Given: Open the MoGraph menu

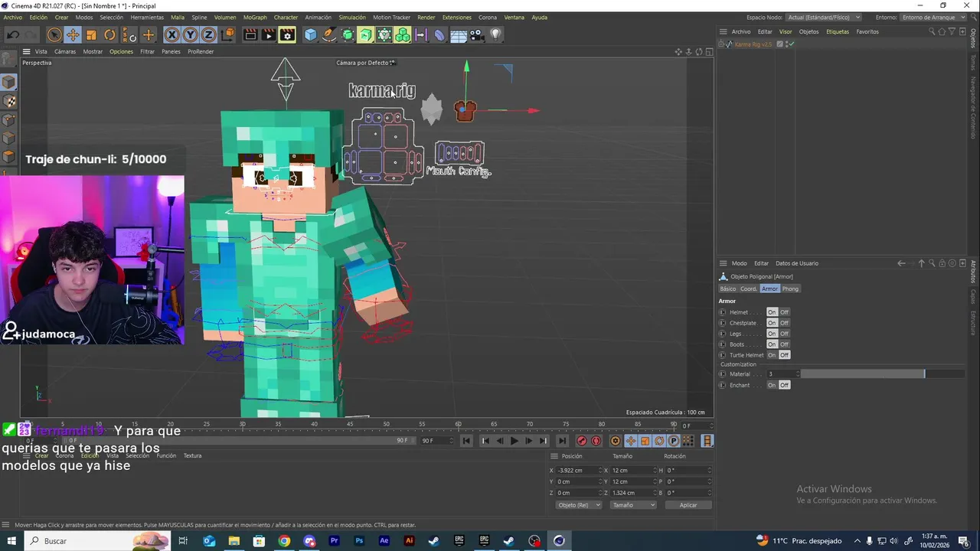Looking at the screenshot, I should pos(255,17).
